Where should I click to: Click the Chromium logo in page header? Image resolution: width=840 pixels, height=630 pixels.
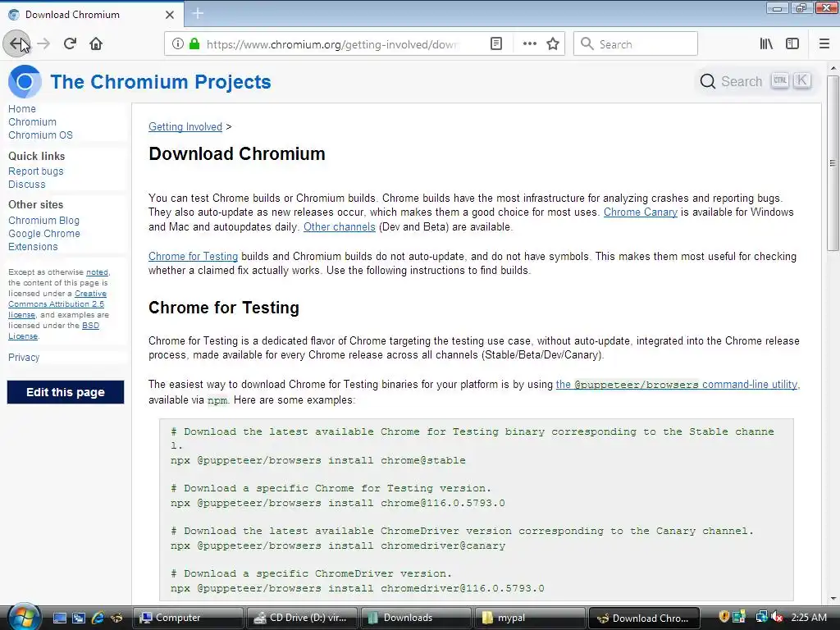25,81
